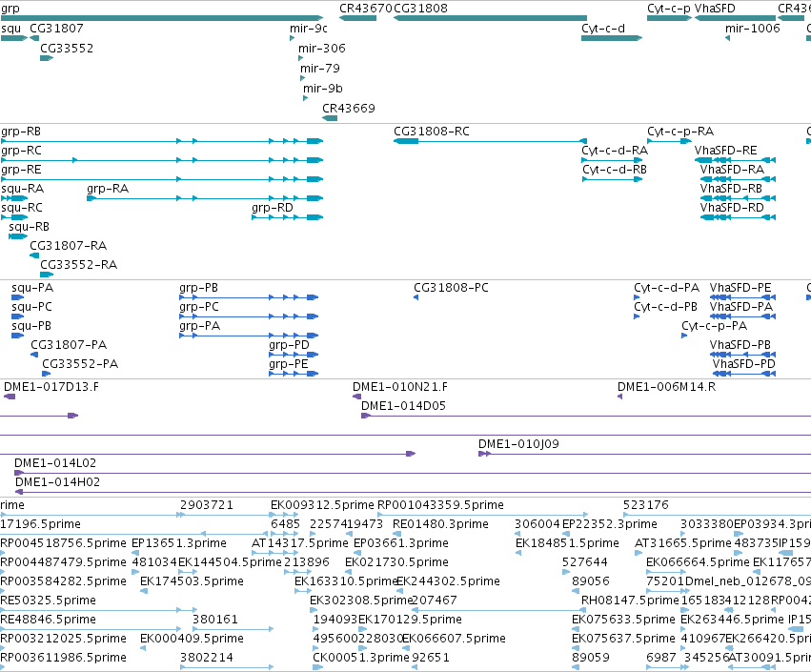Click the CK00051.3prime EST label
The image size is (811, 672).
361,658
